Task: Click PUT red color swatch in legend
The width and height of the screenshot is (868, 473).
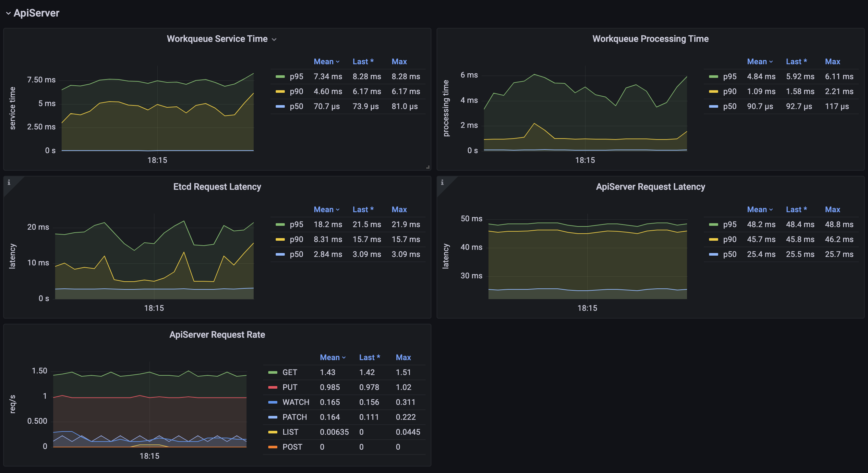Action: (272, 387)
